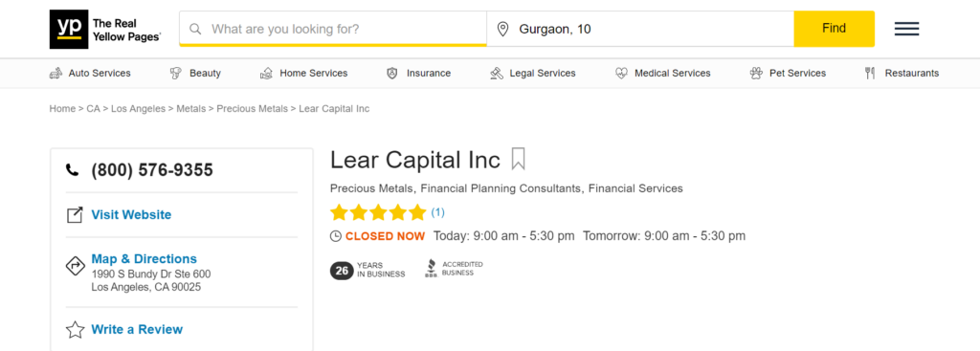
Task: Click the five-star rating review count
Action: 437,212
